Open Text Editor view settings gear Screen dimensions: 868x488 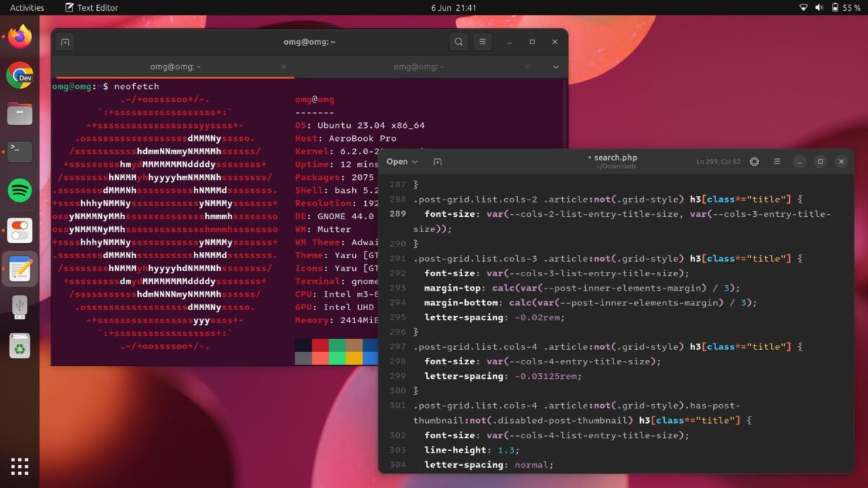pyautogui.click(x=754, y=162)
